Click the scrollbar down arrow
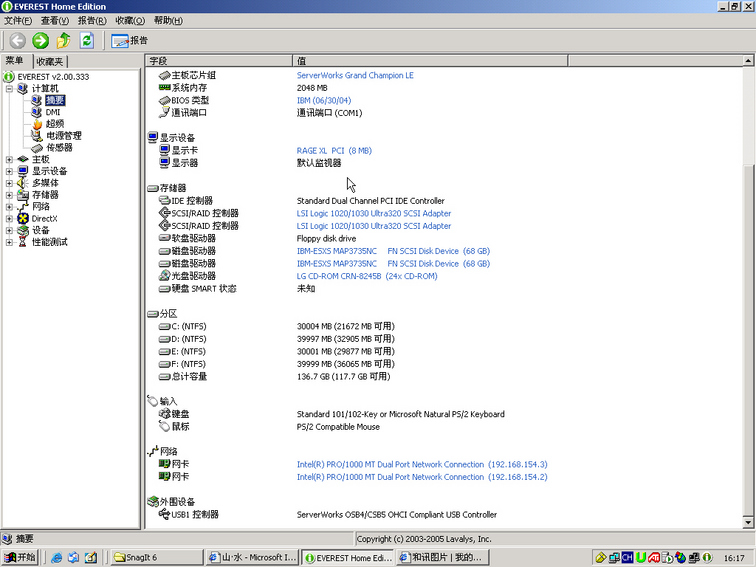This screenshot has width=756, height=567. click(748, 522)
